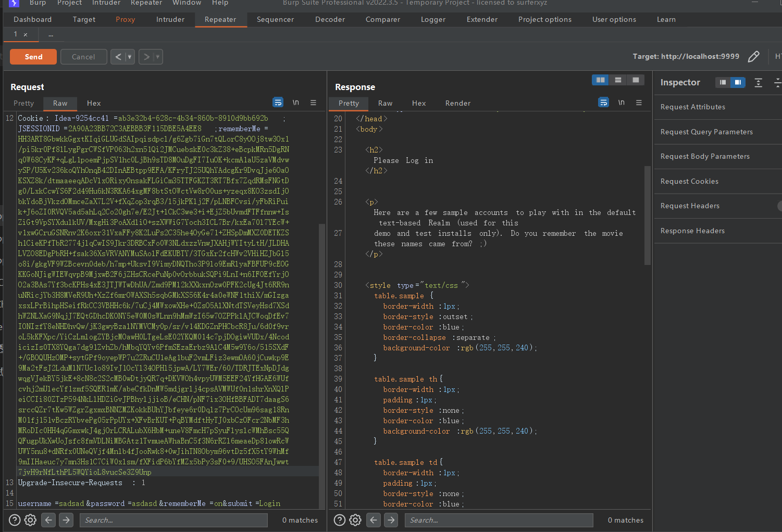Click the 'Target: http://localhost:9999' text
The image size is (782, 532).
pyautogui.click(x=686, y=56)
